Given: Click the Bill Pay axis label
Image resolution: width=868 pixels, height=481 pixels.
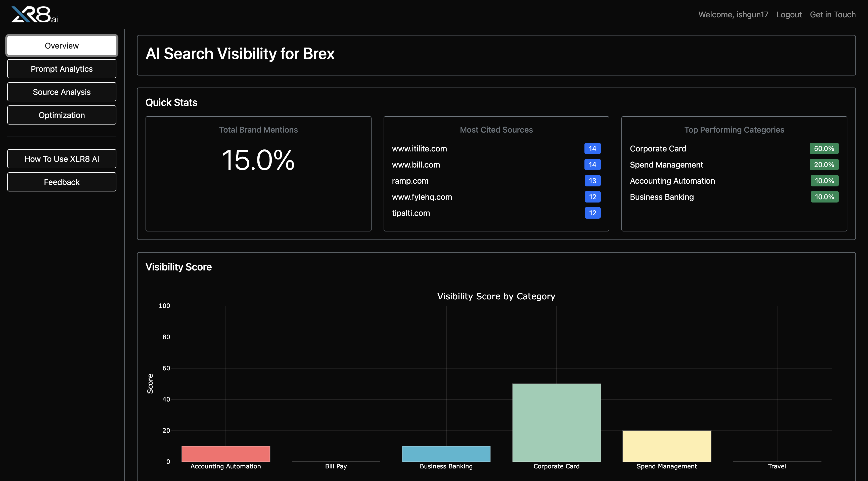Looking at the screenshot, I should (x=336, y=466).
